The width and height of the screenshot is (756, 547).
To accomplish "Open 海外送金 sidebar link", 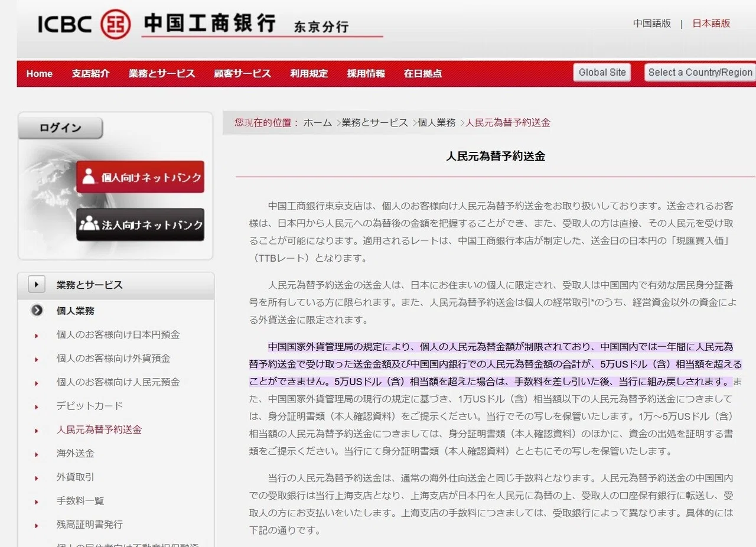I will [x=76, y=454].
